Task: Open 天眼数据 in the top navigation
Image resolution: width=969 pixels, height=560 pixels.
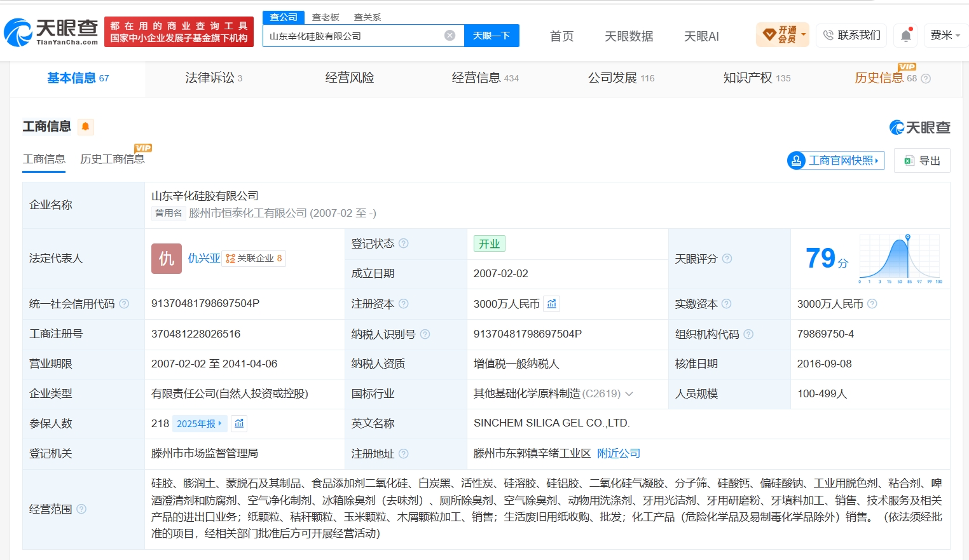Action: pyautogui.click(x=629, y=36)
